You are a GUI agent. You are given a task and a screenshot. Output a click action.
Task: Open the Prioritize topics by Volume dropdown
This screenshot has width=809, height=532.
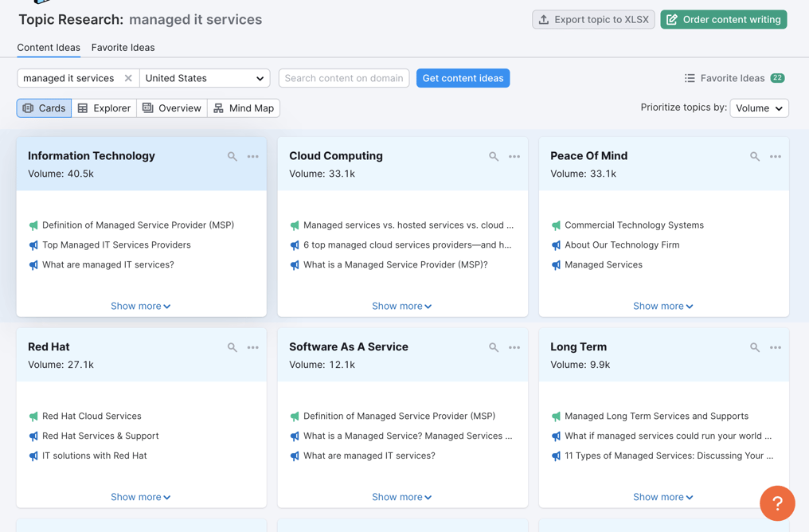point(759,108)
